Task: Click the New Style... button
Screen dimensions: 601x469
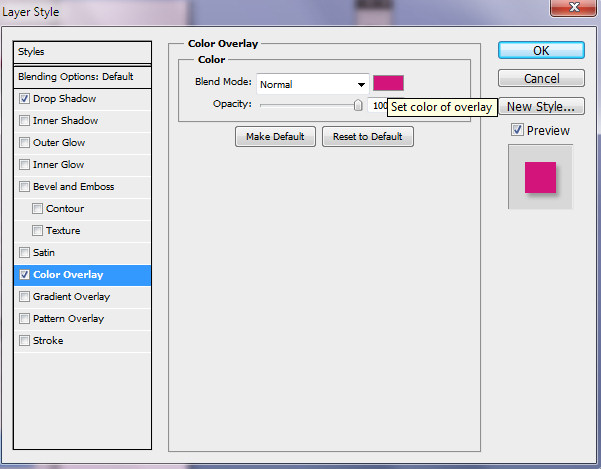Action: [x=541, y=107]
